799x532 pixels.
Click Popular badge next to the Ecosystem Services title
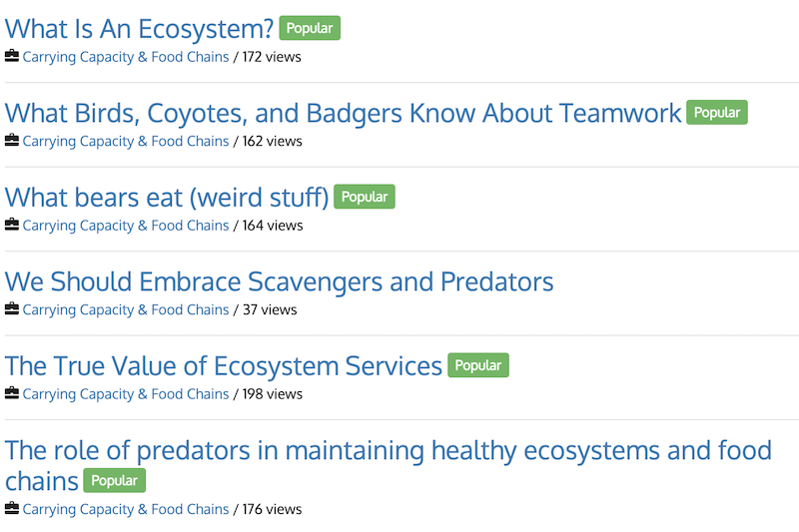pyautogui.click(x=478, y=365)
